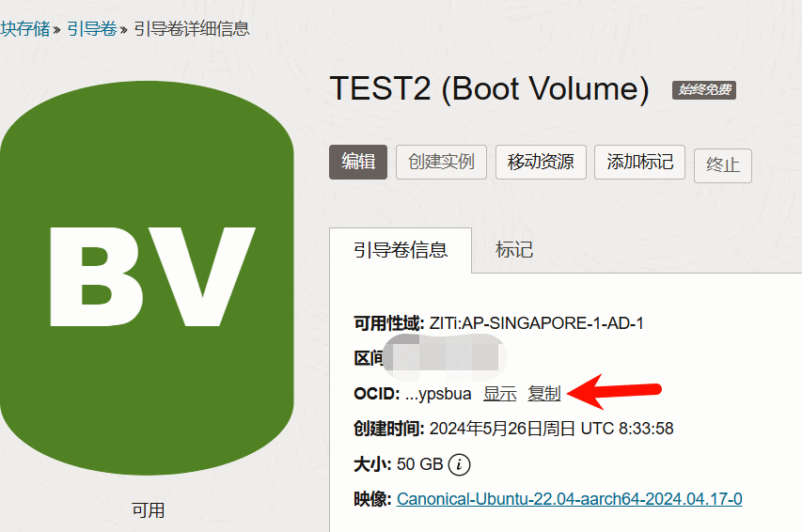This screenshot has width=802, height=532.
Task: Open the Canonical-Ubuntu-22.04 image link
Action: click(569, 499)
